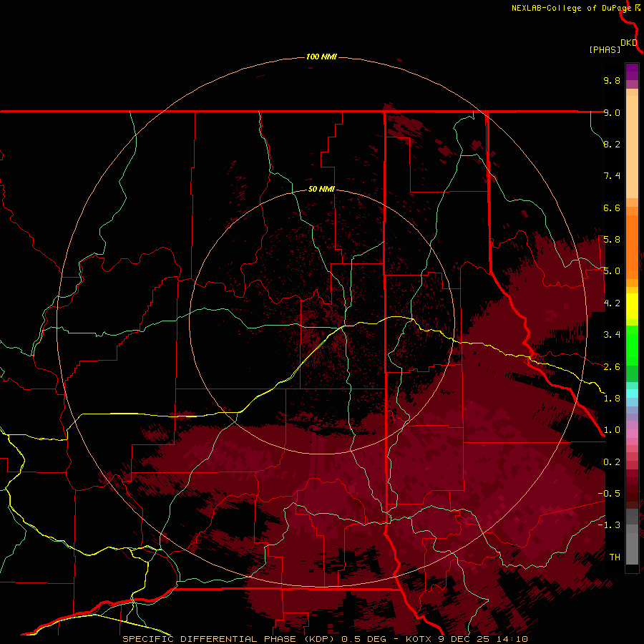Screen dimensions: 644x644
Task: Click the DKD label near the legend
Action: click(x=629, y=43)
